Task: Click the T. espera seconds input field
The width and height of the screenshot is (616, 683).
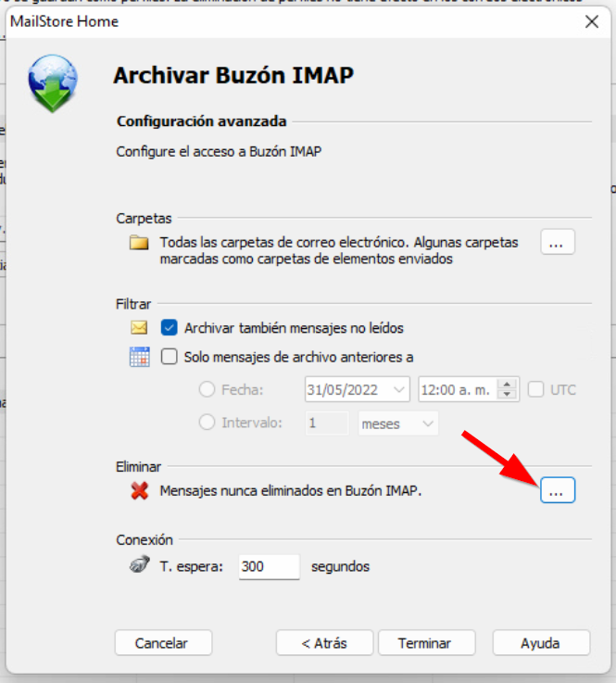Action: [x=269, y=566]
